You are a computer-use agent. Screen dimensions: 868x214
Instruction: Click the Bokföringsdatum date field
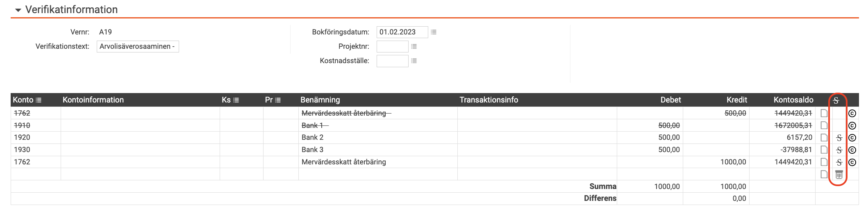pos(402,32)
